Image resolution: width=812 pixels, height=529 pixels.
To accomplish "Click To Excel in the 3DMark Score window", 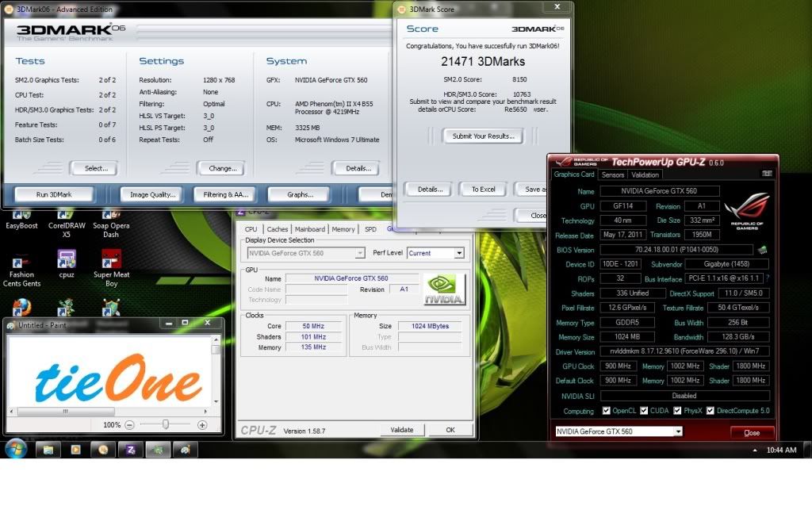I will pos(483,189).
